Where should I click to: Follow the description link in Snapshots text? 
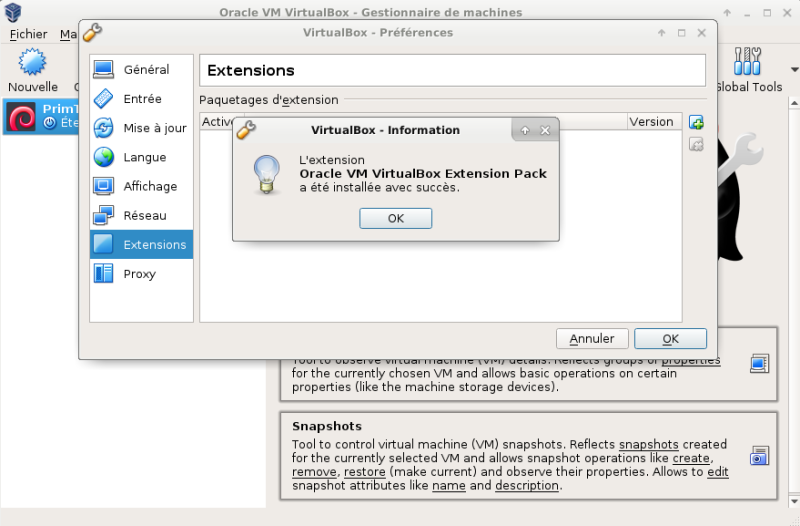527,486
